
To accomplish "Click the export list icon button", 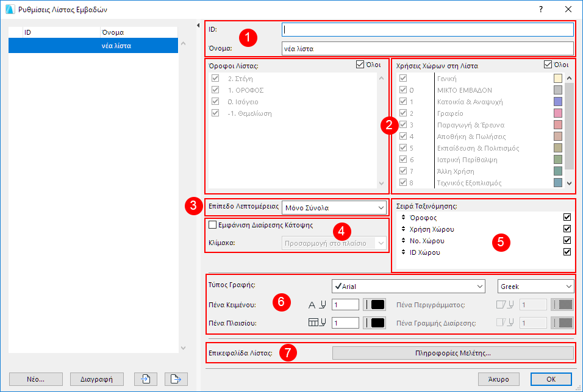I will pyautogui.click(x=176, y=379).
